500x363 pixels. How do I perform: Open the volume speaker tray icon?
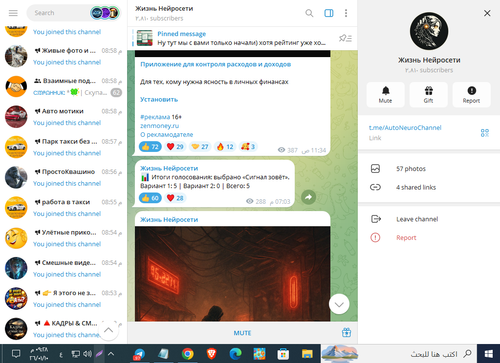[x=87, y=354]
